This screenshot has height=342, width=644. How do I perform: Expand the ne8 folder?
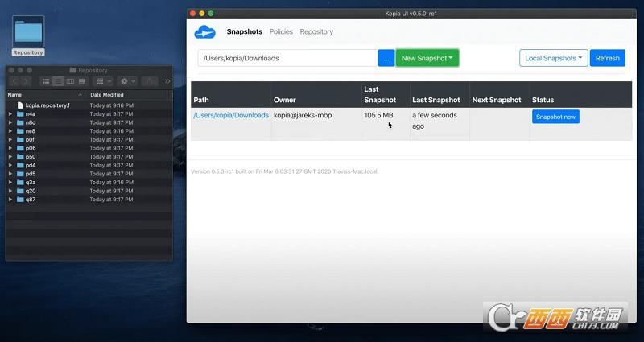[10, 131]
